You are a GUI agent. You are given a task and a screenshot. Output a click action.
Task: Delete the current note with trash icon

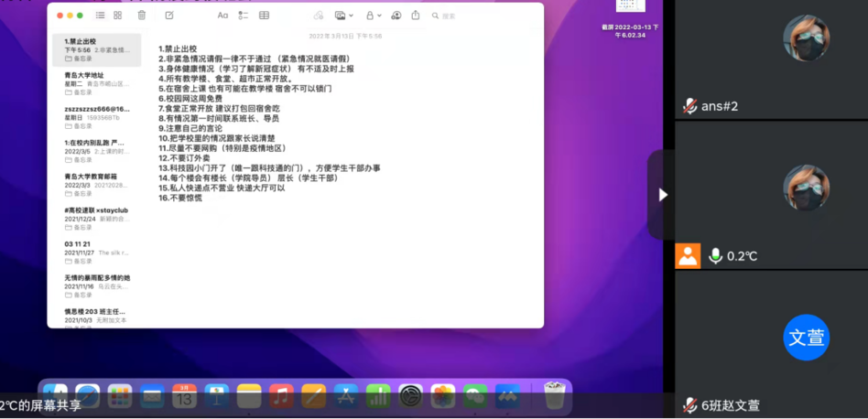[x=141, y=16]
